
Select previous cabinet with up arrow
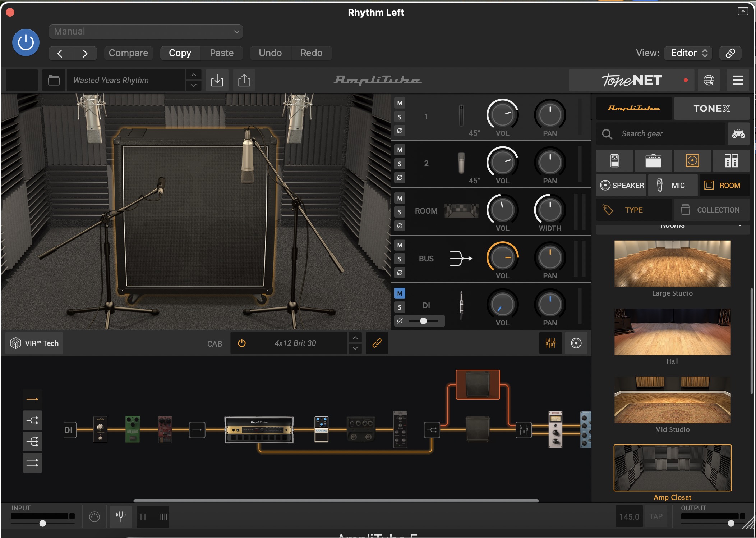tap(355, 338)
